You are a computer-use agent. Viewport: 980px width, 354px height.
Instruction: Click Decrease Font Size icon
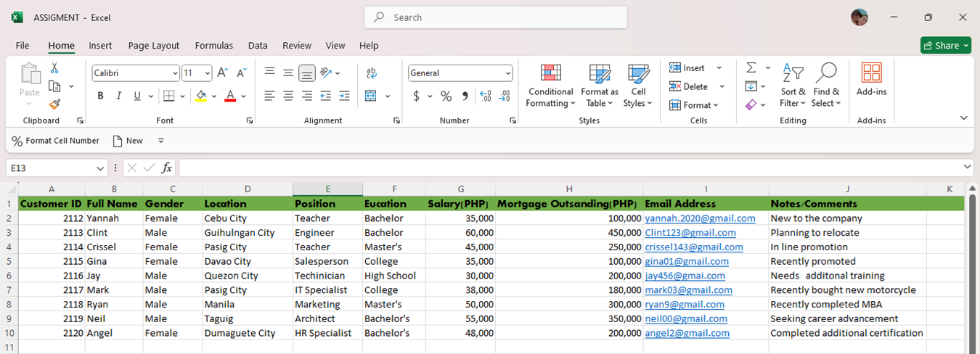click(x=241, y=73)
